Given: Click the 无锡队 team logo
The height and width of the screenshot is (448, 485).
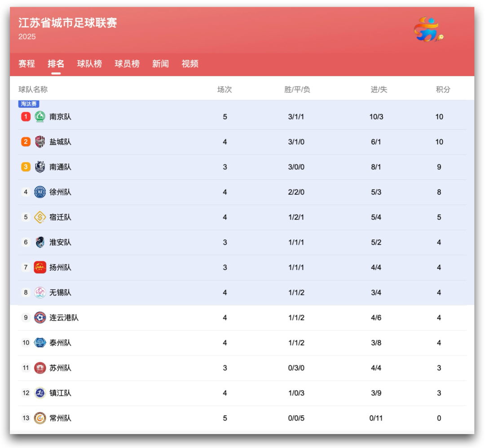Looking at the screenshot, I should point(40,292).
